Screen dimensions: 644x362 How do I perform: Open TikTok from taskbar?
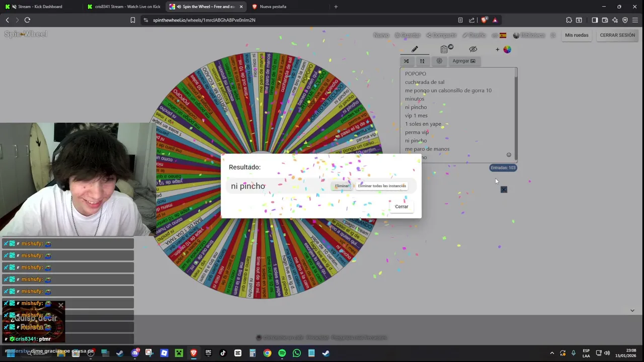pyautogui.click(x=223, y=353)
